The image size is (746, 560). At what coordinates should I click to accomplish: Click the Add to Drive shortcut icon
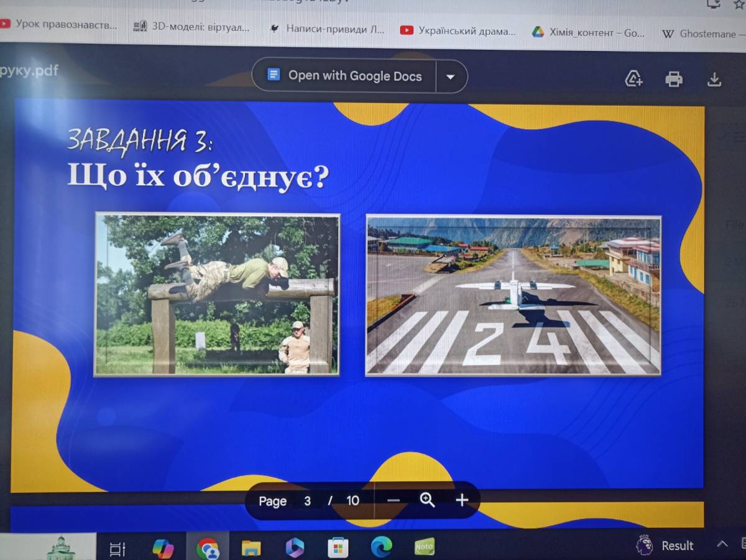coord(633,79)
